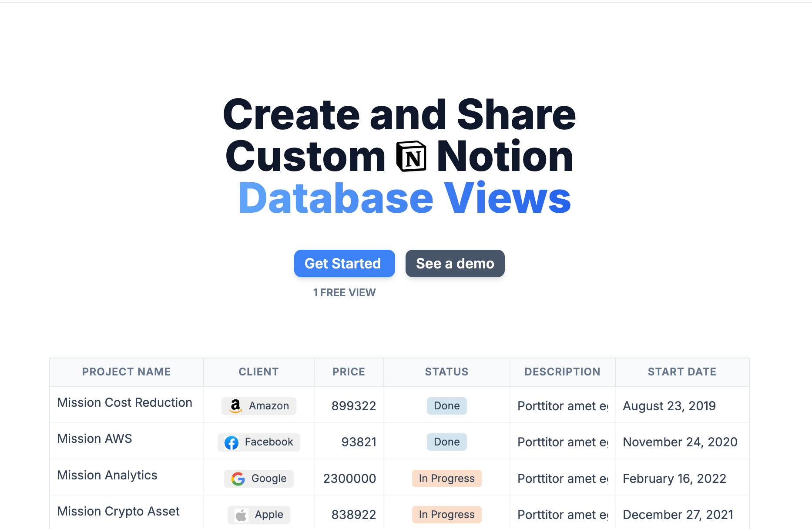Click the Apple client icon

pos(241,515)
